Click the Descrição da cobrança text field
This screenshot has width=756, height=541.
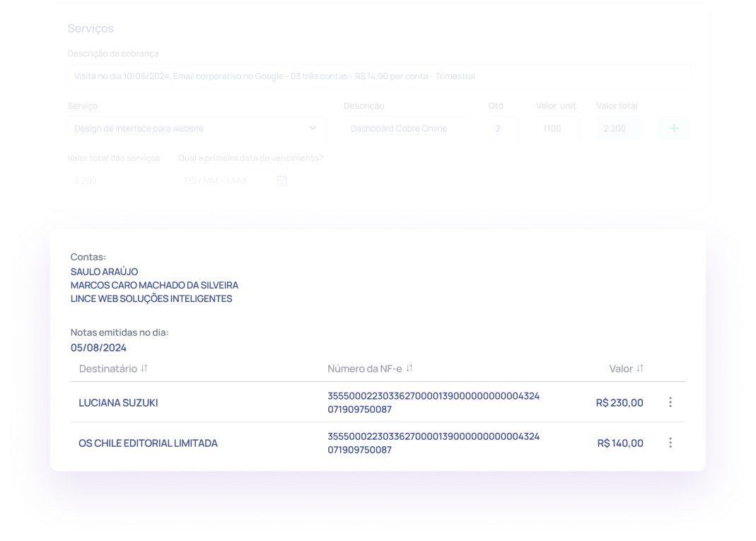tap(379, 76)
